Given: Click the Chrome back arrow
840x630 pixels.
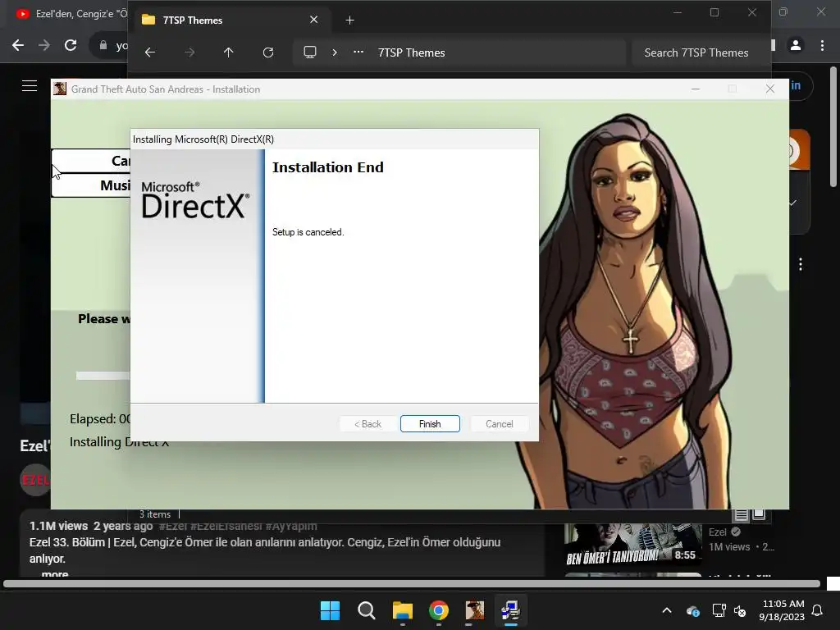Looking at the screenshot, I should click(x=18, y=46).
